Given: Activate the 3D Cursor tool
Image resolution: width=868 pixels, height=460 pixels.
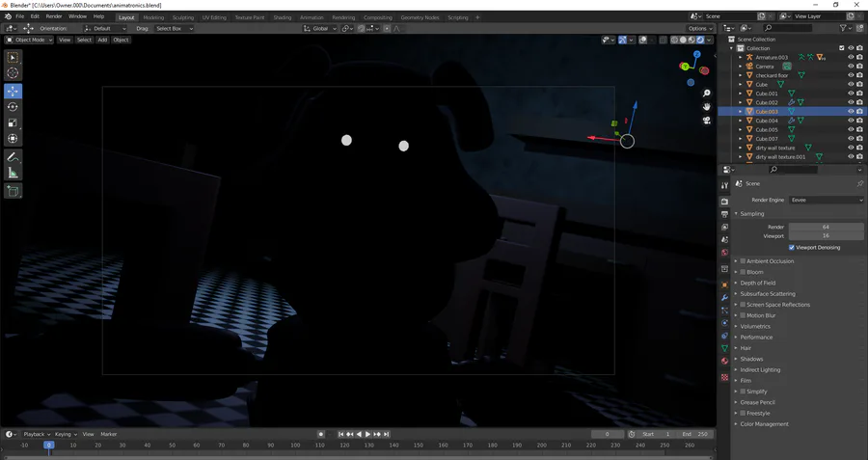Looking at the screenshot, I should 14,73.
